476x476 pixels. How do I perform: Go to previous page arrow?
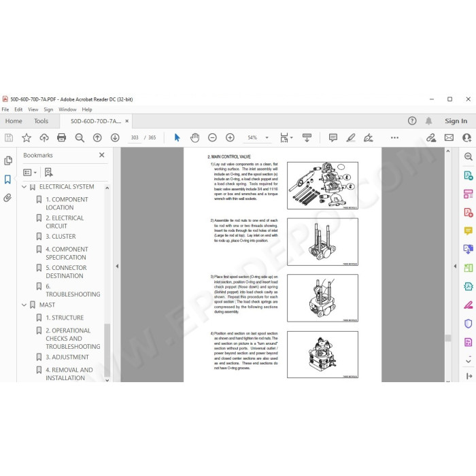pos(97,138)
